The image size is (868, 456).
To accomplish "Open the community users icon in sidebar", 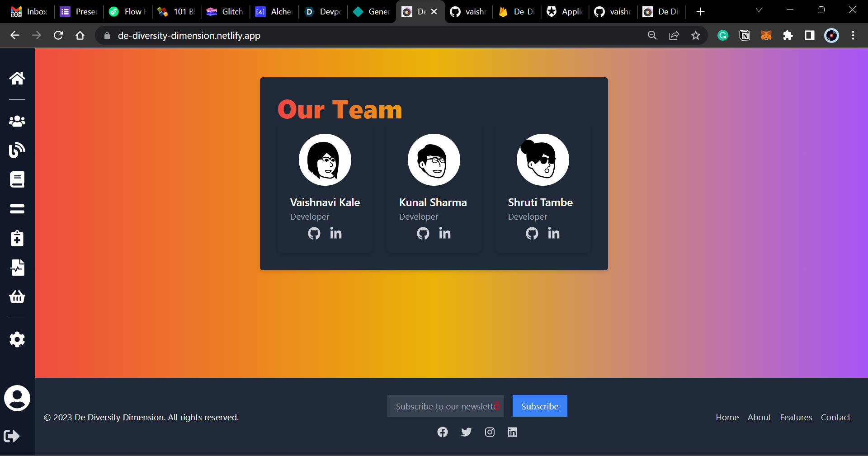I will pyautogui.click(x=17, y=121).
